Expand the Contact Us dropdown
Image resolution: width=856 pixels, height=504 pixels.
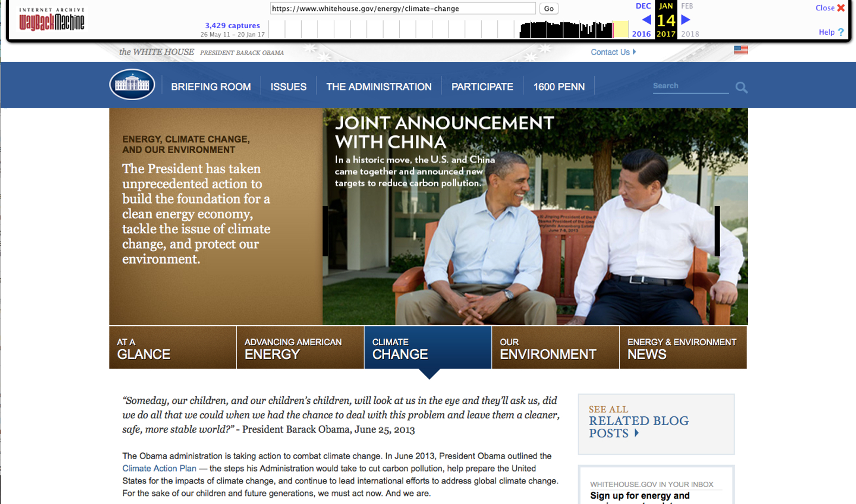click(x=613, y=52)
